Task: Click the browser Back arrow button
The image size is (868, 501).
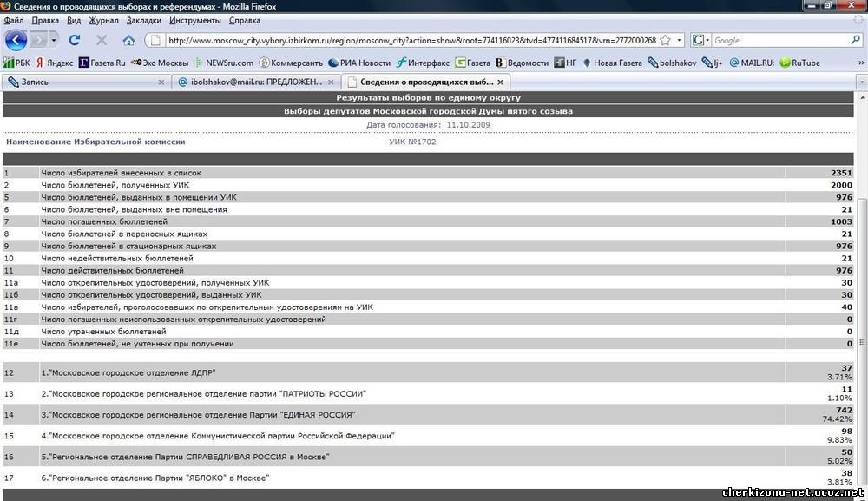Action: coord(16,40)
